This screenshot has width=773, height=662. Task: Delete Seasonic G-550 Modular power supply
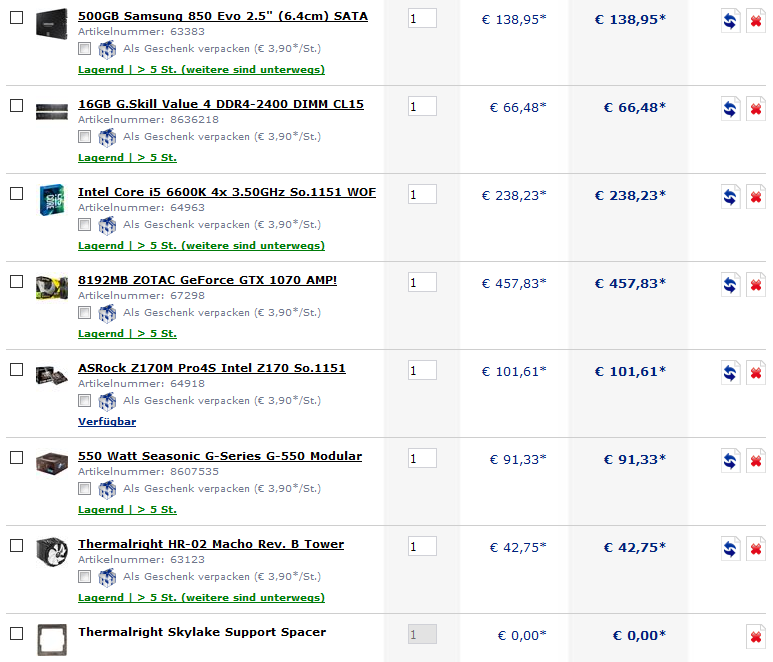point(756,461)
